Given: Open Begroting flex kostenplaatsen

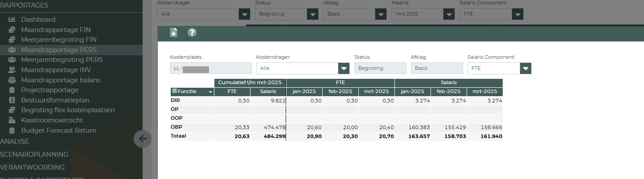Looking at the screenshot, I should tap(68, 110).
